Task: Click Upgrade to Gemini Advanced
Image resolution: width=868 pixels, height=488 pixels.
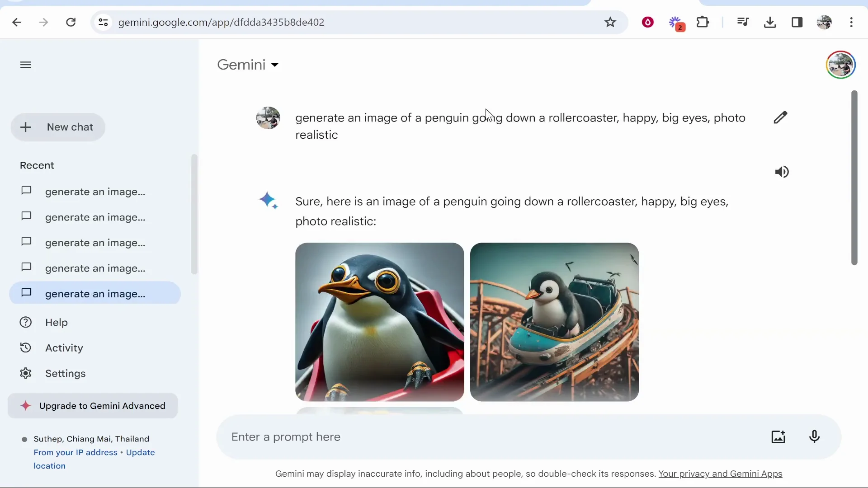Action: 92,405
